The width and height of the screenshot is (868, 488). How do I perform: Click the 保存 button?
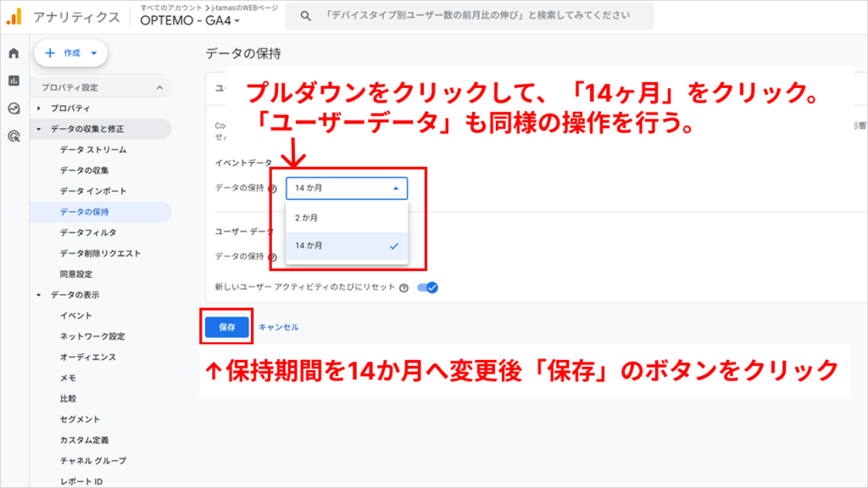[x=227, y=327]
